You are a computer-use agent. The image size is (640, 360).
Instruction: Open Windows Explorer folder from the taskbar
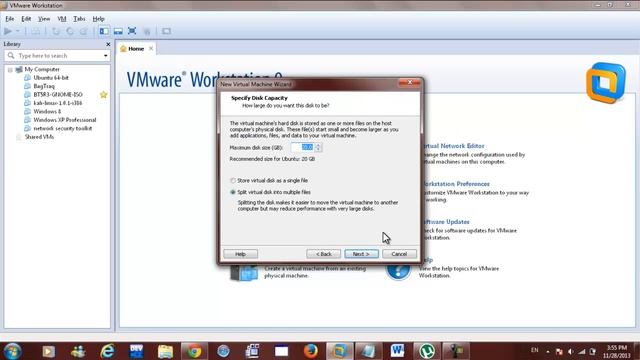(x=165, y=351)
